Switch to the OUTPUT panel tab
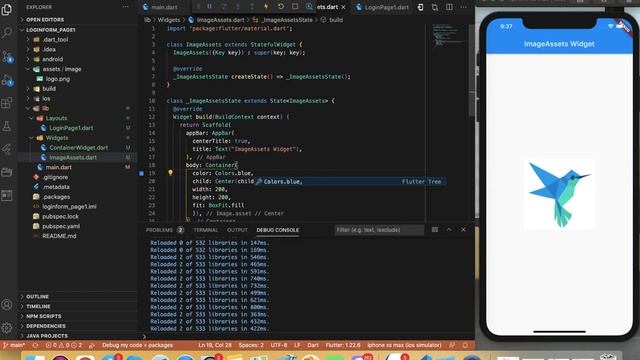The width and height of the screenshot is (640, 360). click(x=237, y=230)
